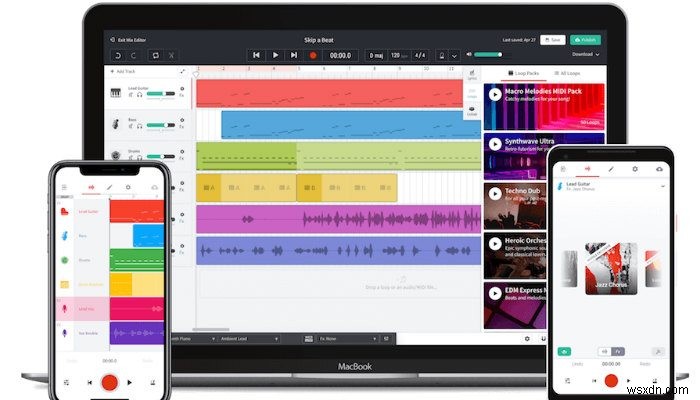Skip to end on MacBook transport
Viewport: 700px width, 400px height.
point(294,55)
